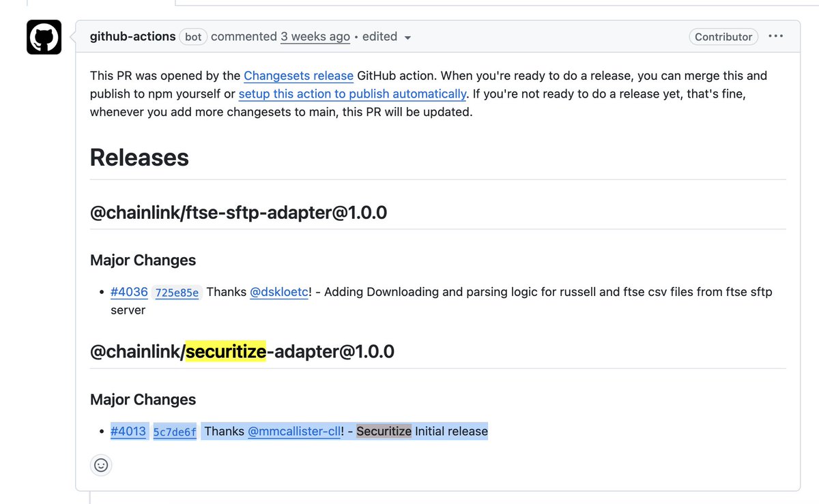Open the comment options three-dot menu
Viewport: 819px width, 504px height.
[775, 36]
